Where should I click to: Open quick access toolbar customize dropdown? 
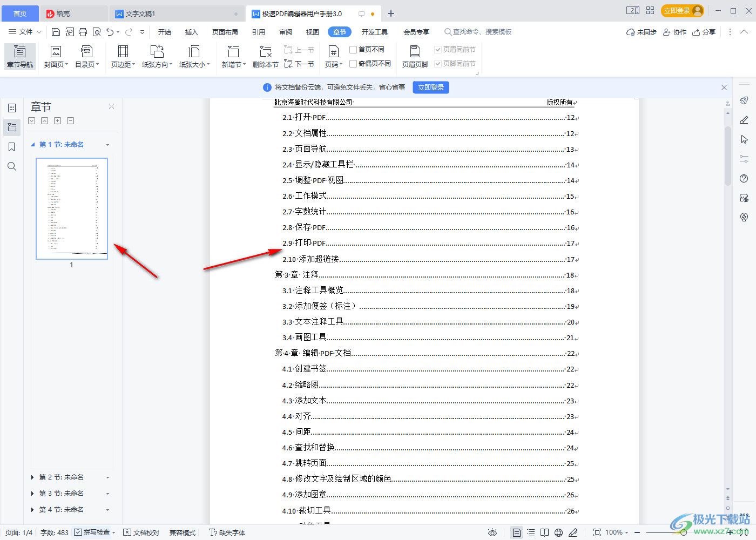pyautogui.click(x=143, y=32)
